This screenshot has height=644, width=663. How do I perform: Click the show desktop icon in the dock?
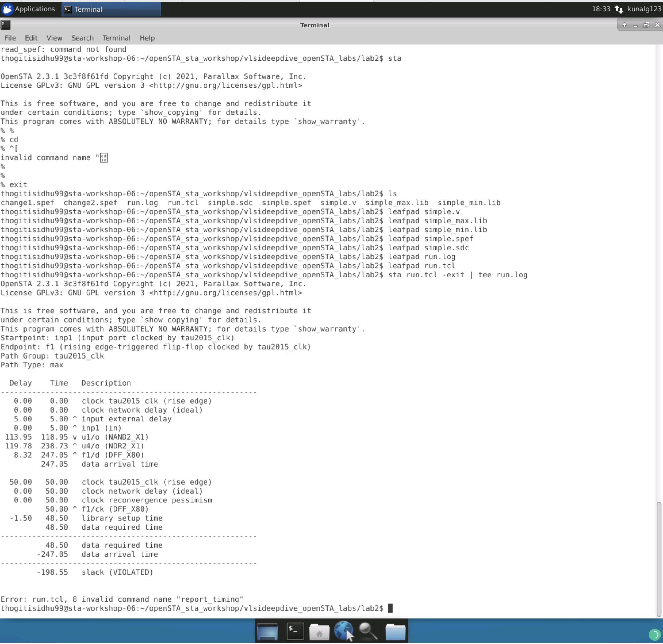click(x=267, y=630)
